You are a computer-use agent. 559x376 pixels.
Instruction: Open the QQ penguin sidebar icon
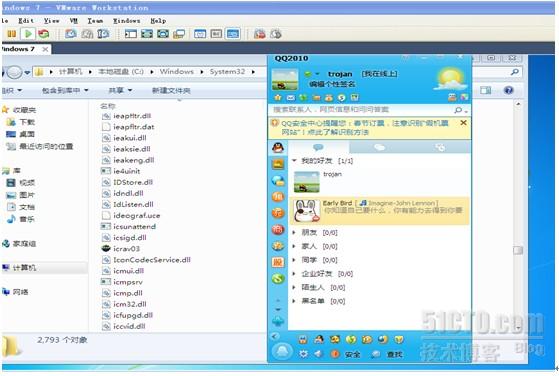[278, 148]
